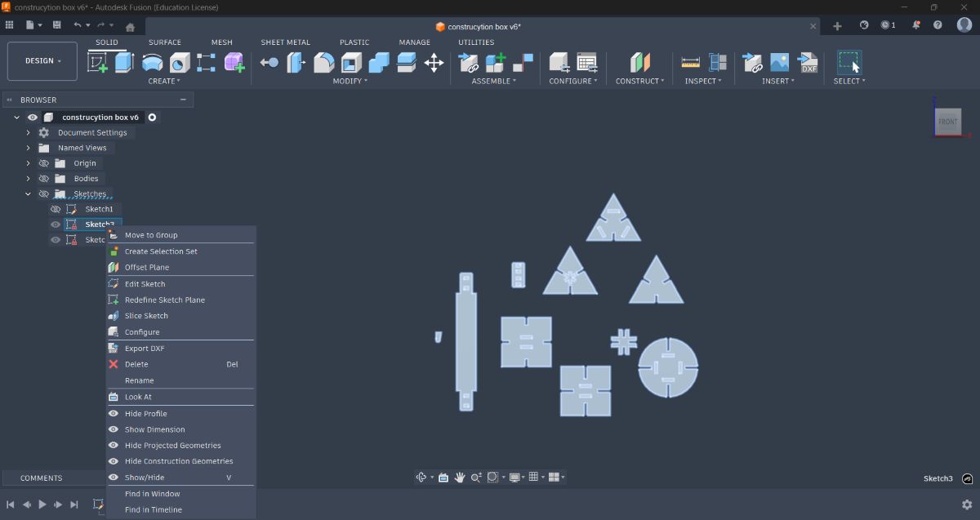
Task: Select the Create Sketch tool
Action: click(99, 61)
